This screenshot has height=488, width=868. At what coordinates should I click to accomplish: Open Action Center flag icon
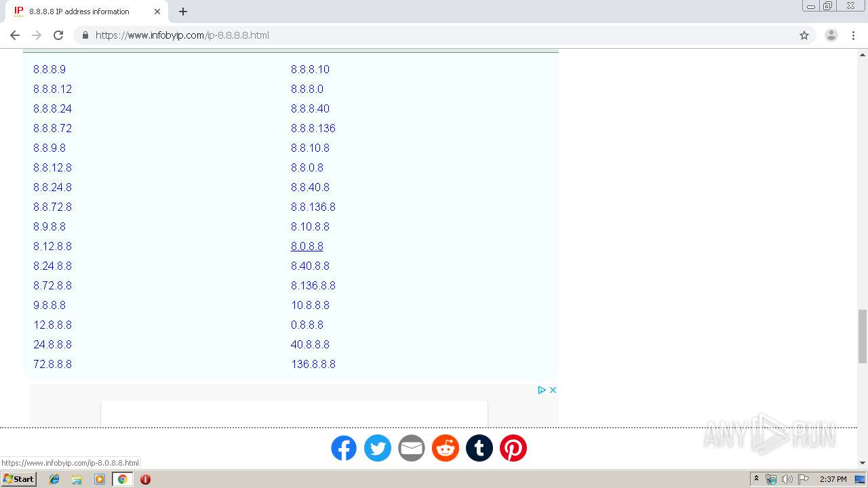(804, 479)
